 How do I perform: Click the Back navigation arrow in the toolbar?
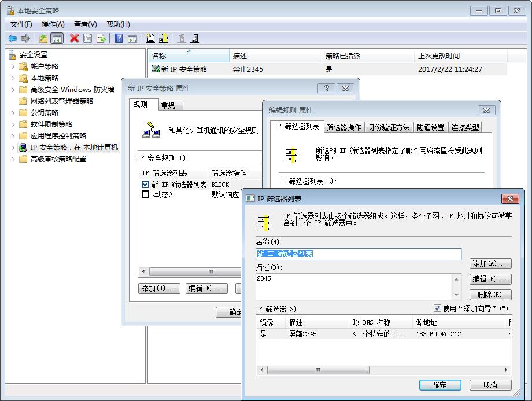tap(13, 38)
